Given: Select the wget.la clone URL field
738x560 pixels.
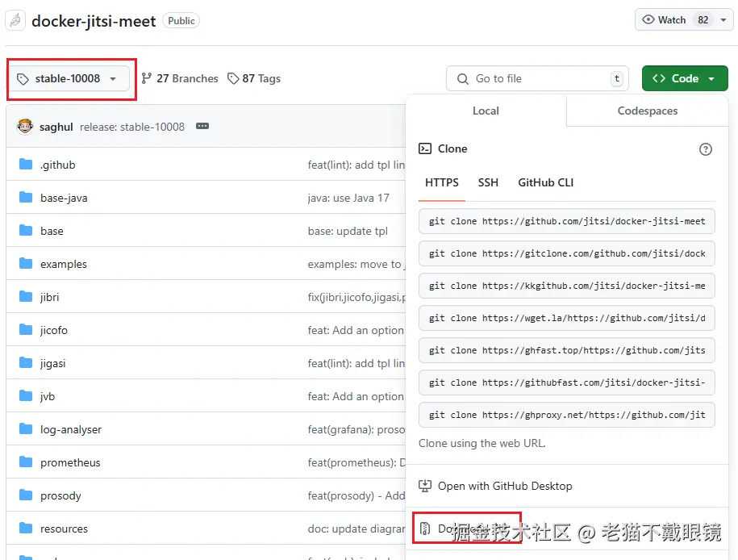Looking at the screenshot, I should 567,319.
